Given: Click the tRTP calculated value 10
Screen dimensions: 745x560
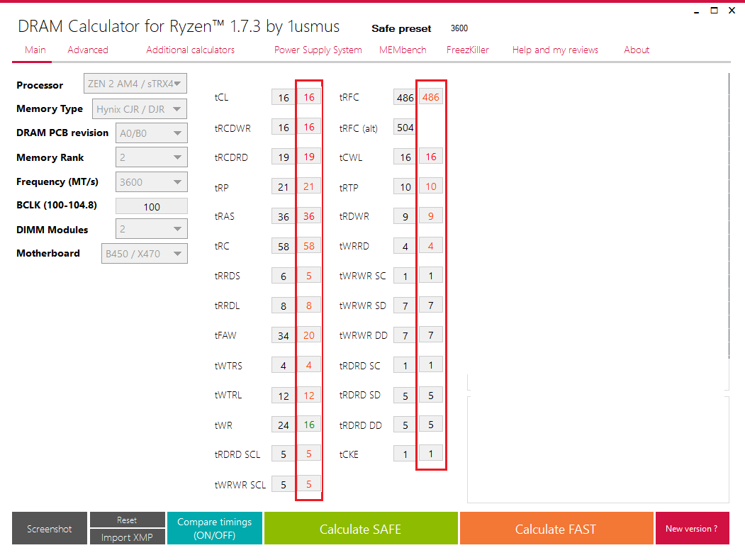Looking at the screenshot, I should tap(405, 187).
